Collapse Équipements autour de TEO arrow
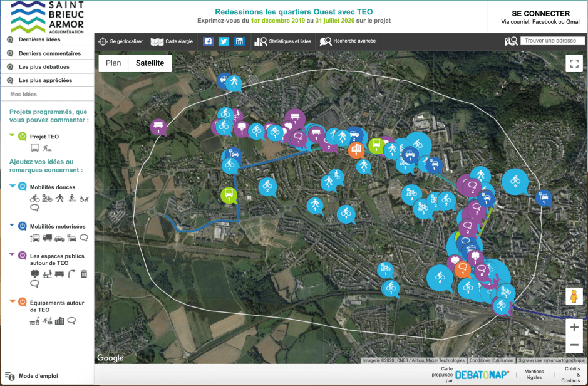The image size is (588, 386). pyautogui.click(x=13, y=301)
